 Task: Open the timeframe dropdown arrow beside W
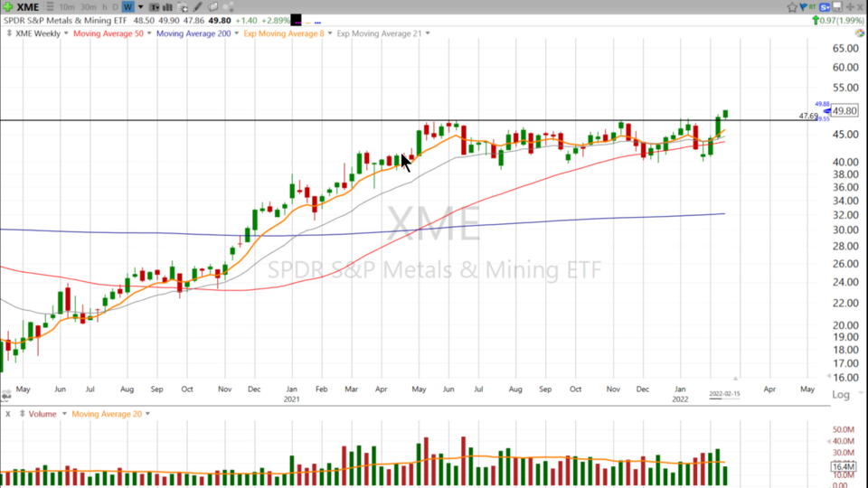(141, 7)
